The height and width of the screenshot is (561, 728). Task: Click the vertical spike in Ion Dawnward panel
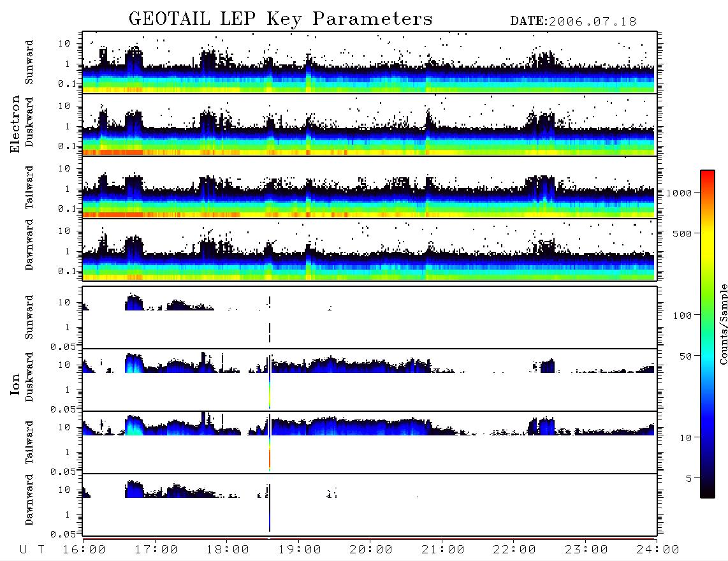click(269, 507)
